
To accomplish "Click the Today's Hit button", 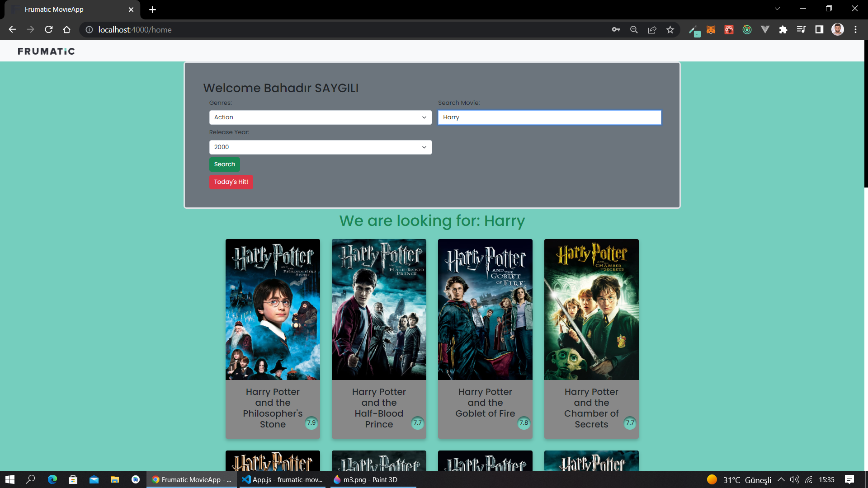I will [231, 182].
